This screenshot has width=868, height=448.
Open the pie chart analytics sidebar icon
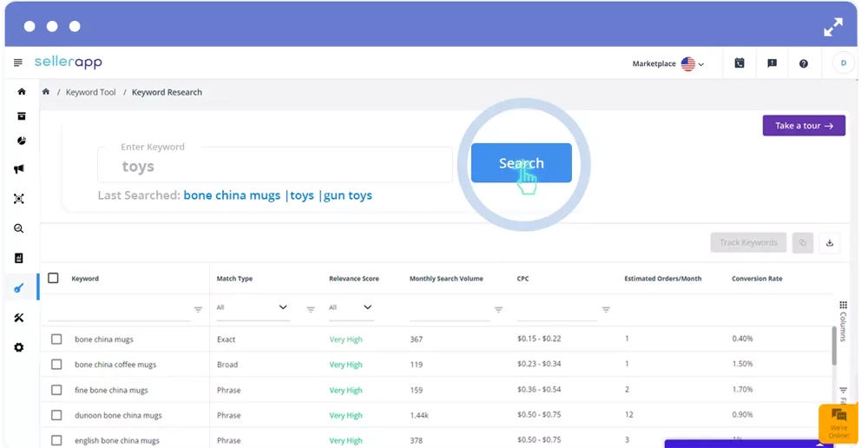(x=21, y=141)
